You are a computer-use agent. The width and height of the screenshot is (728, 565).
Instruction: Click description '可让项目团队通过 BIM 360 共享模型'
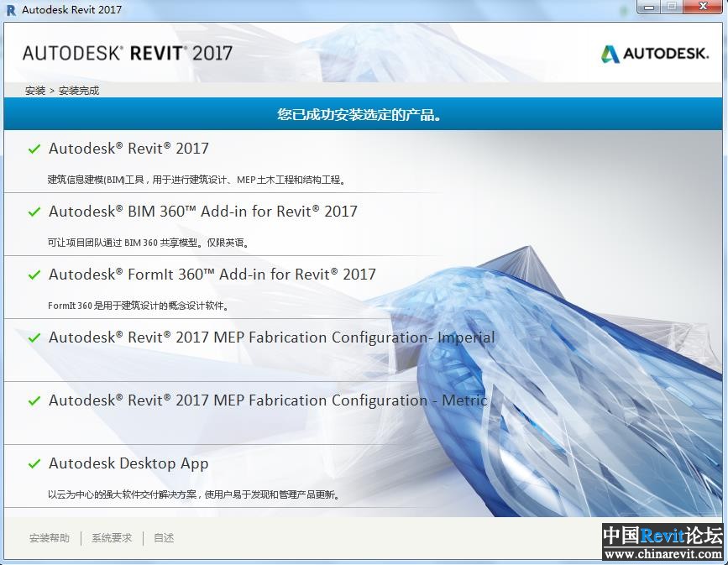pos(148,243)
